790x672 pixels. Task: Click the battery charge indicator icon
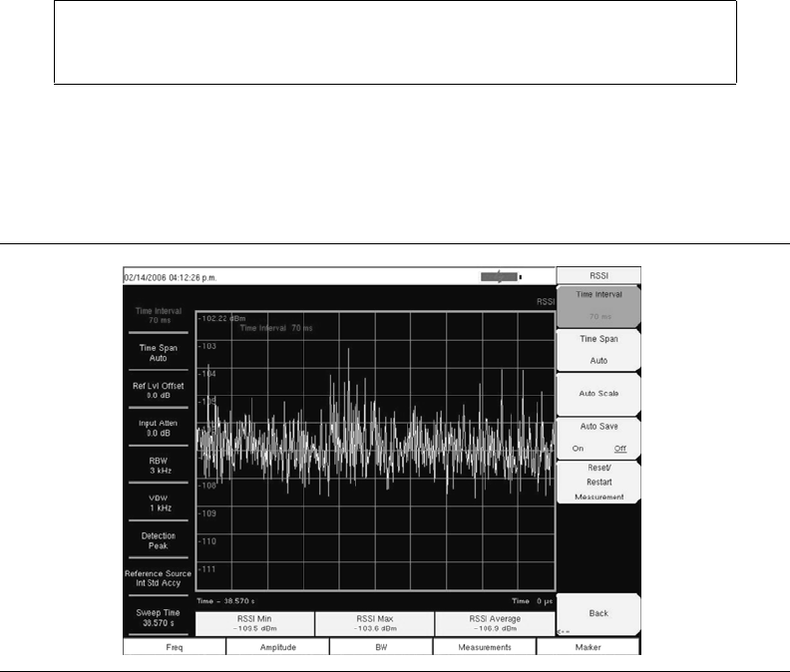point(501,276)
